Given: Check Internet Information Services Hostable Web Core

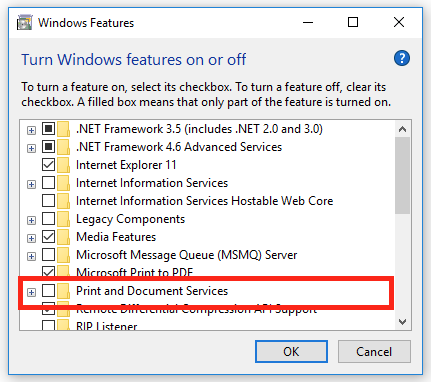Looking at the screenshot, I should pyautogui.click(x=48, y=201).
